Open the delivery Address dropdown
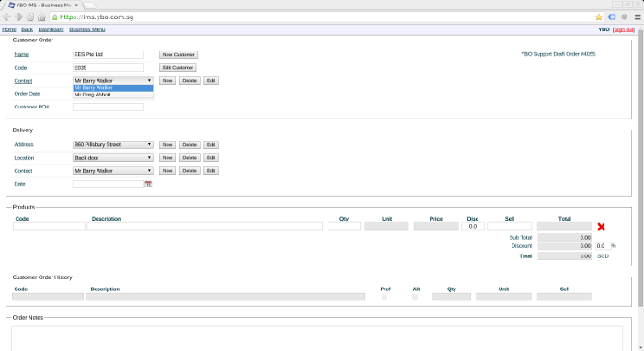 tap(113, 145)
